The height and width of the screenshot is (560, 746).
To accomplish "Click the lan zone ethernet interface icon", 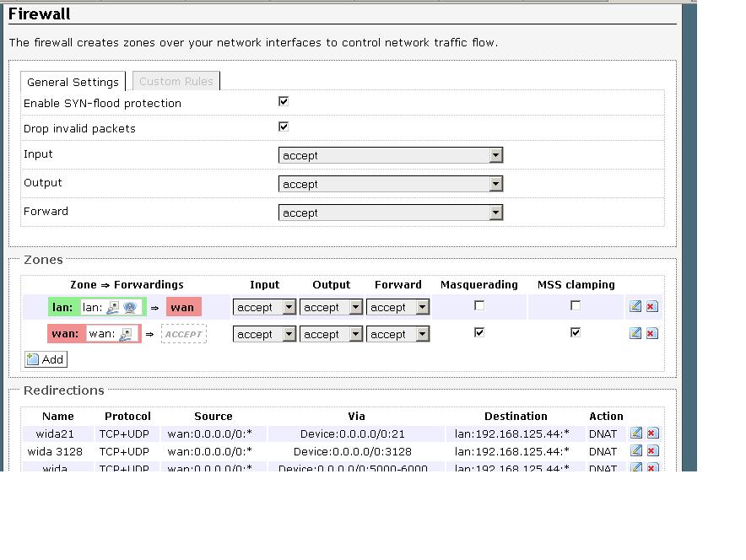I will click(x=113, y=308).
